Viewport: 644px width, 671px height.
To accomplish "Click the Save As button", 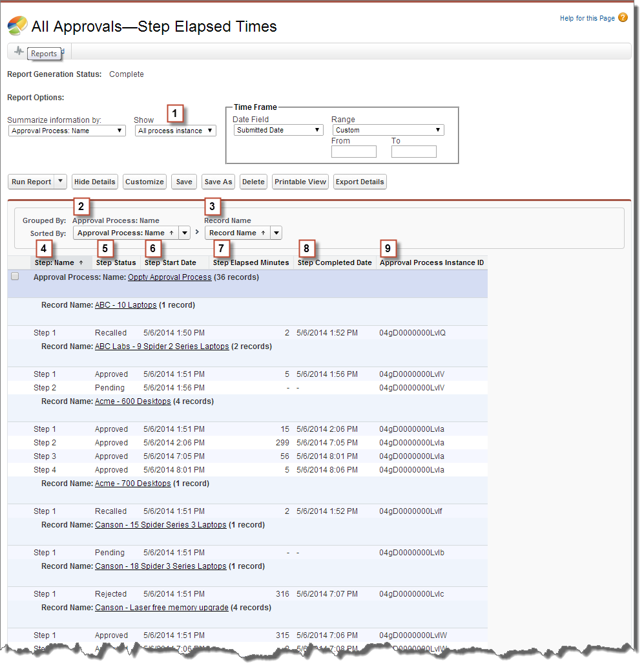I will click(218, 182).
